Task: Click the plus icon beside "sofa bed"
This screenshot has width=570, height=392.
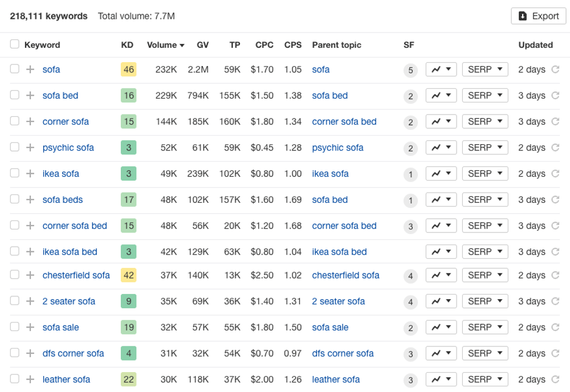Action: [x=30, y=95]
